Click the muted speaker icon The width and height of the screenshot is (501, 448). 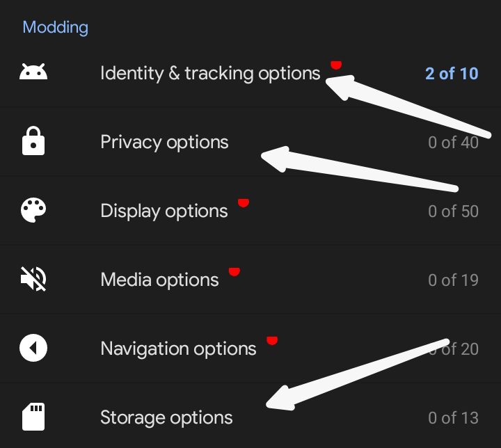pos(33,280)
